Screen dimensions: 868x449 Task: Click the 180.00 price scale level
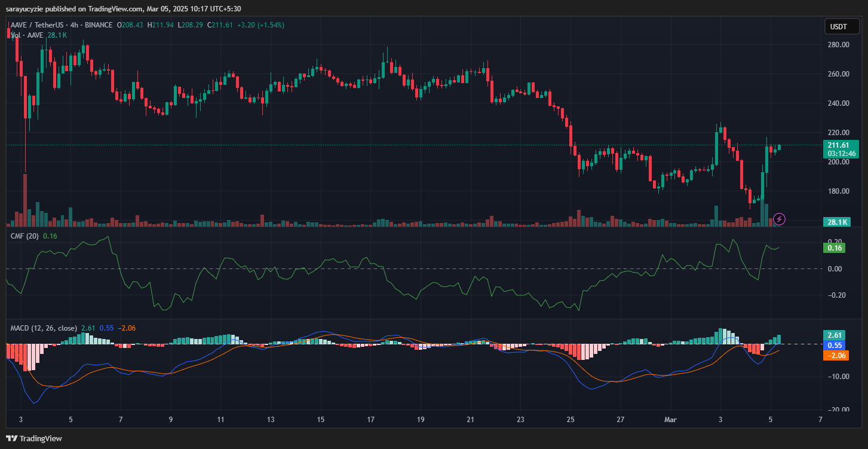(x=838, y=191)
